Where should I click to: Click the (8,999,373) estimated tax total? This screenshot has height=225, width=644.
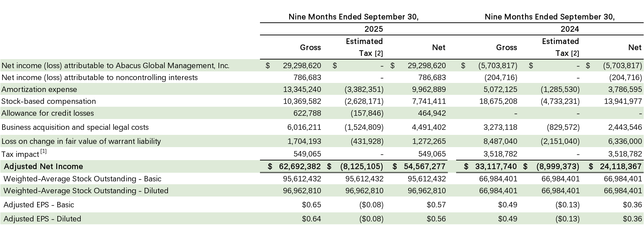(558, 167)
